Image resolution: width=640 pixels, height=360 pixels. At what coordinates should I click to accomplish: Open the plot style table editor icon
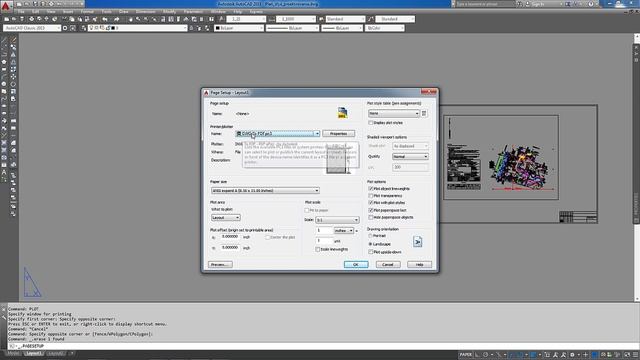coord(424,113)
